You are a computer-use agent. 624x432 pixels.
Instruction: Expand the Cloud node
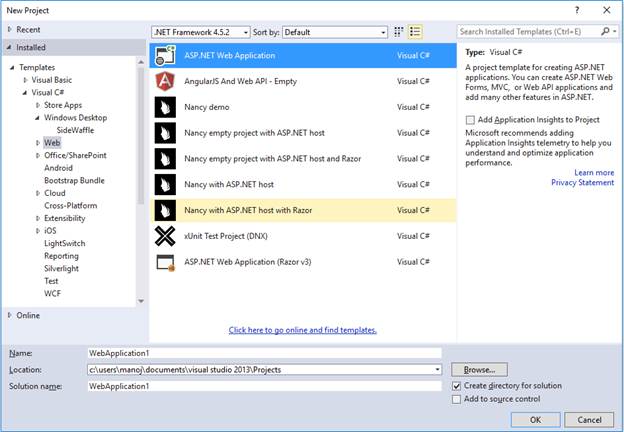coord(38,193)
